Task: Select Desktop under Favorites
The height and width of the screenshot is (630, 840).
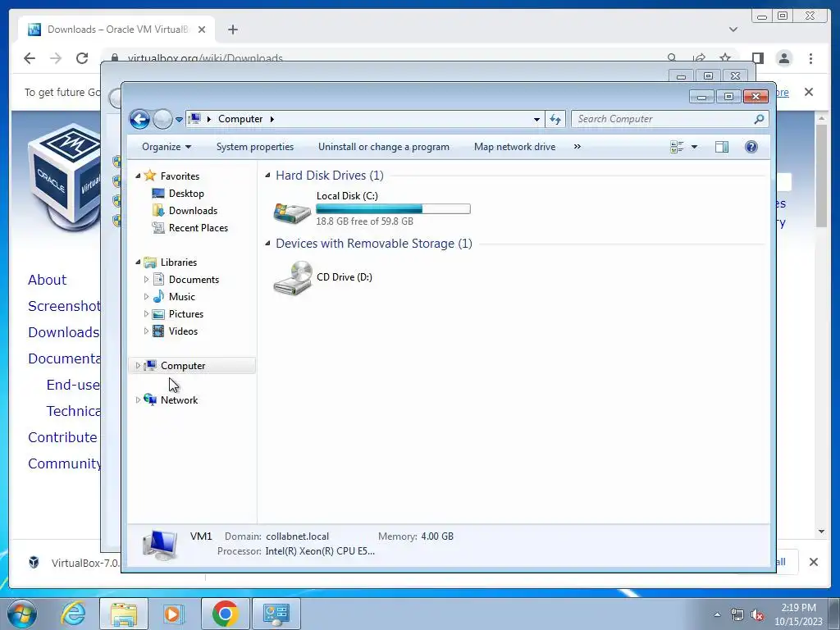Action: (x=186, y=194)
